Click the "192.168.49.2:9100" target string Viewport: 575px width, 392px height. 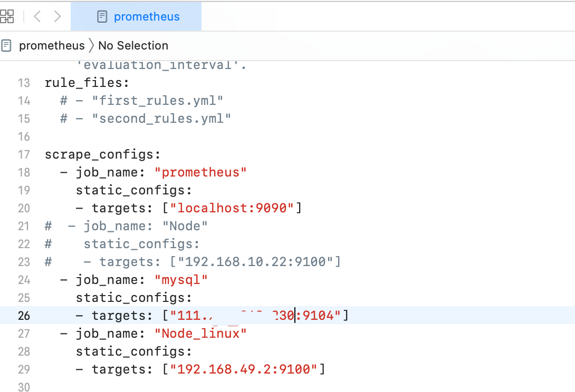[x=244, y=369]
